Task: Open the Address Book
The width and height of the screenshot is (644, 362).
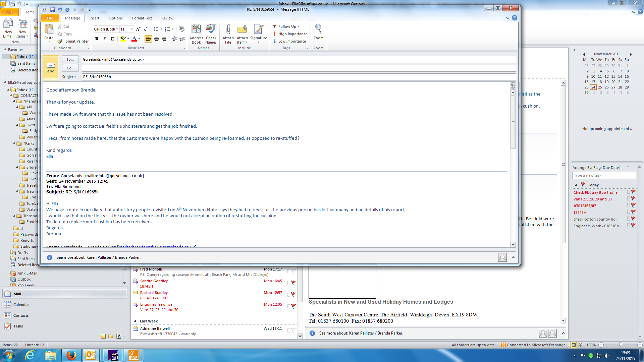Action: (x=196, y=34)
